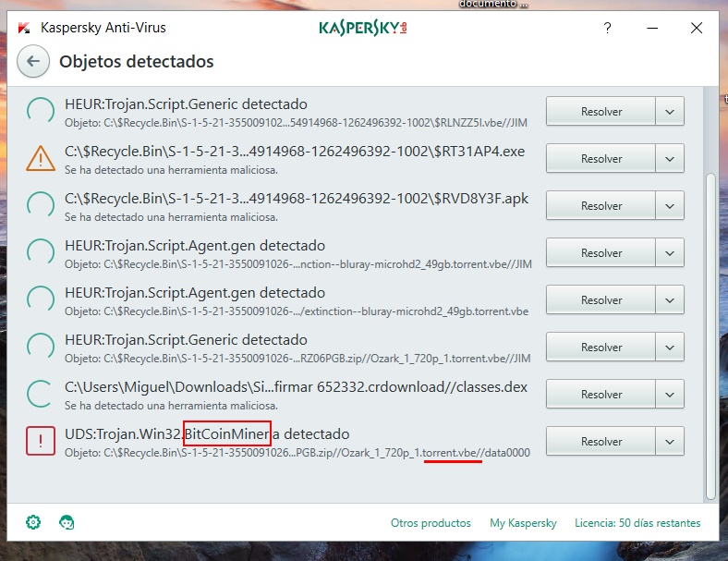Select the $RT31AP4.exe path text
Viewport: 728px width, 561px height.
[x=295, y=152]
